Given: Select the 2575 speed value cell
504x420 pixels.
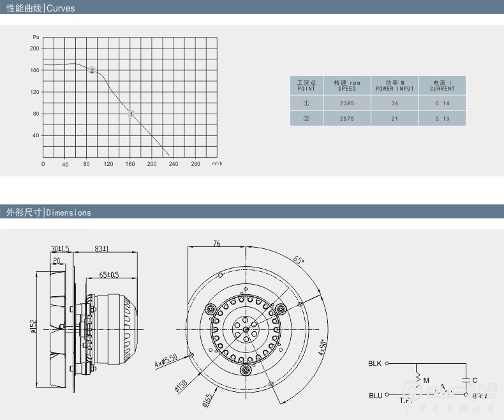Looking at the screenshot, I should (347, 118).
